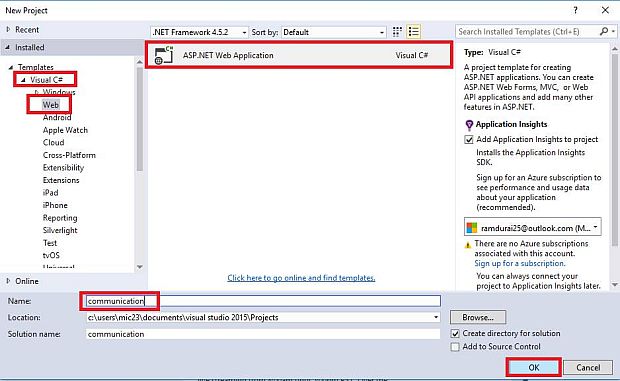The height and width of the screenshot is (381, 620).
Task: Click OK to create project
Action: click(x=534, y=368)
